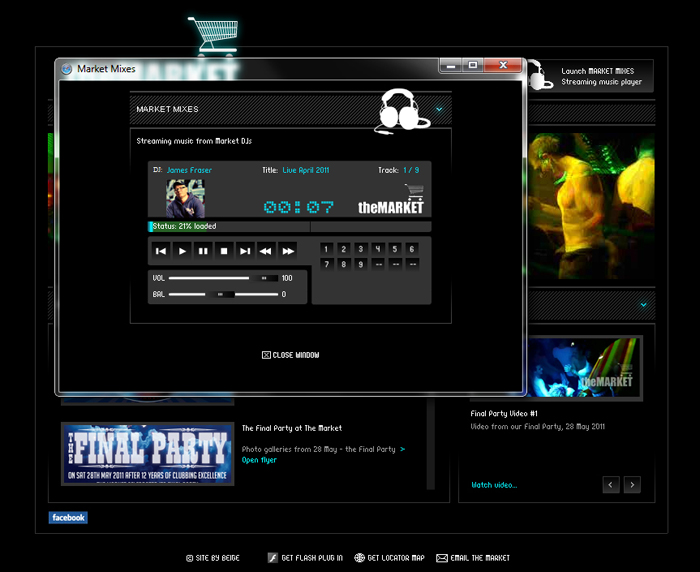Click James Fraser DJ photo thumbnail

point(185,199)
